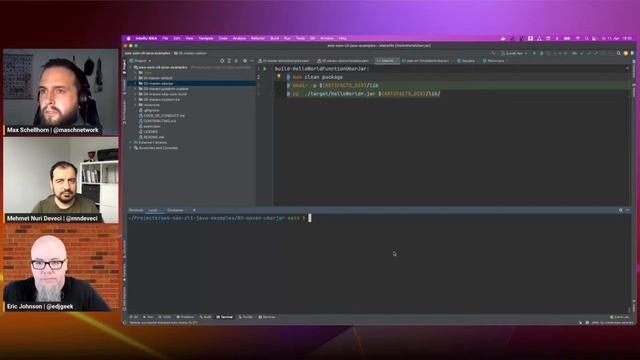
Task: Click Max Schellhorn's webcam thumbnail
Action: tap(60, 92)
